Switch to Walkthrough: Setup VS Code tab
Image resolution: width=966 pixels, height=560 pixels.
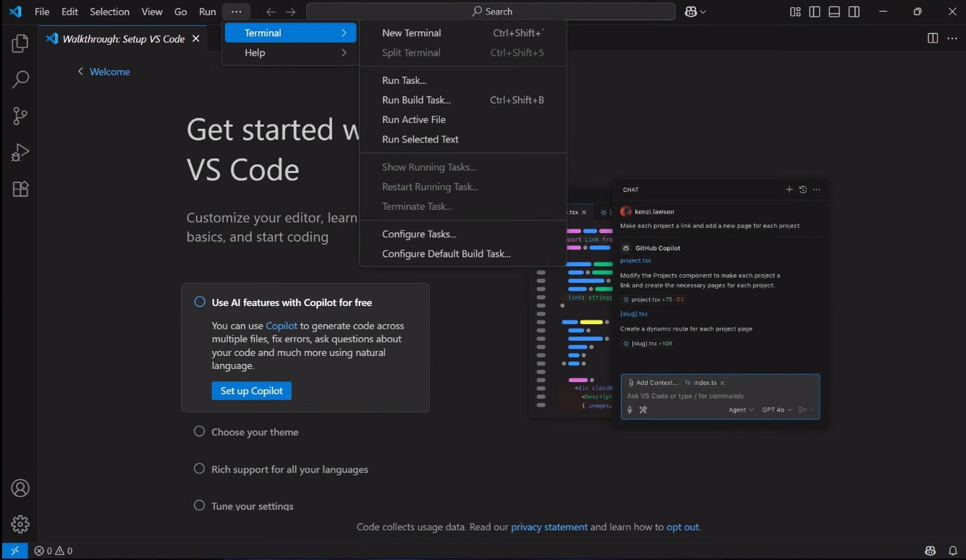[x=123, y=38]
